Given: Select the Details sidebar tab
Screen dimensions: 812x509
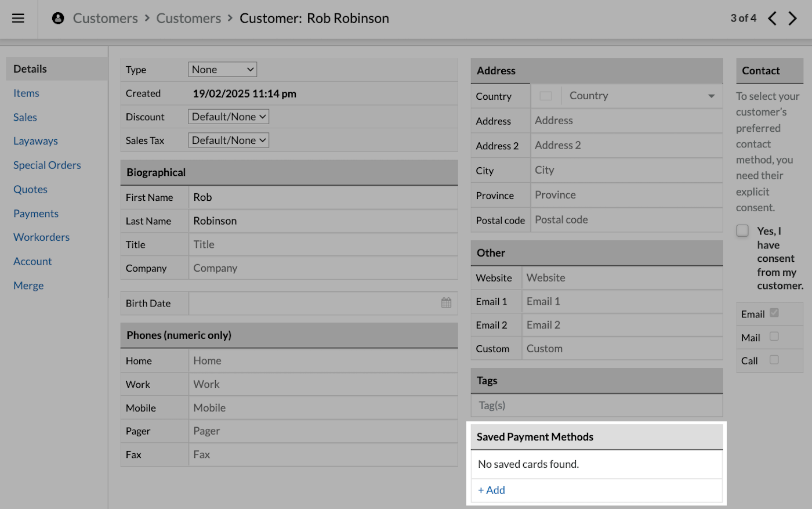Looking at the screenshot, I should (57, 68).
